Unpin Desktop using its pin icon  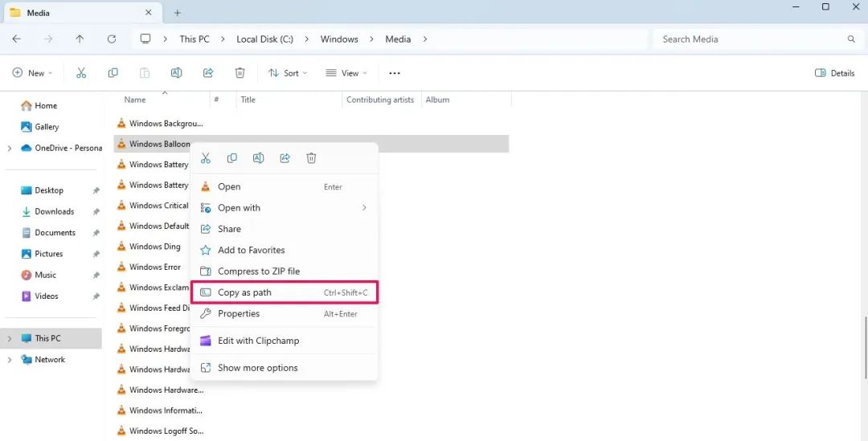pos(96,190)
